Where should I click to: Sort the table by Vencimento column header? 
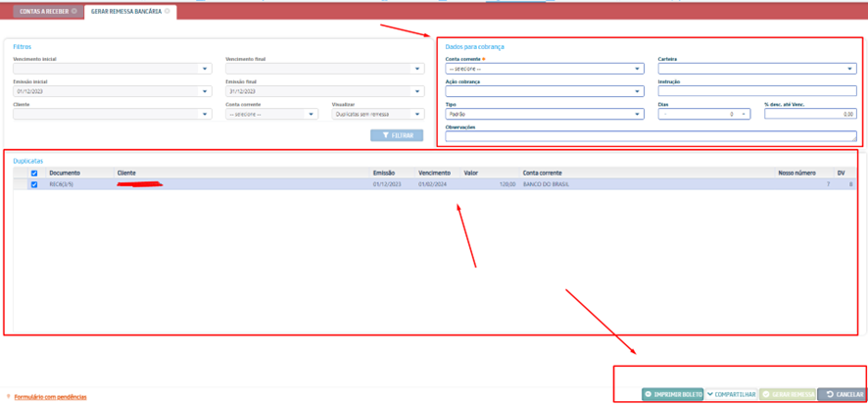(x=434, y=174)
